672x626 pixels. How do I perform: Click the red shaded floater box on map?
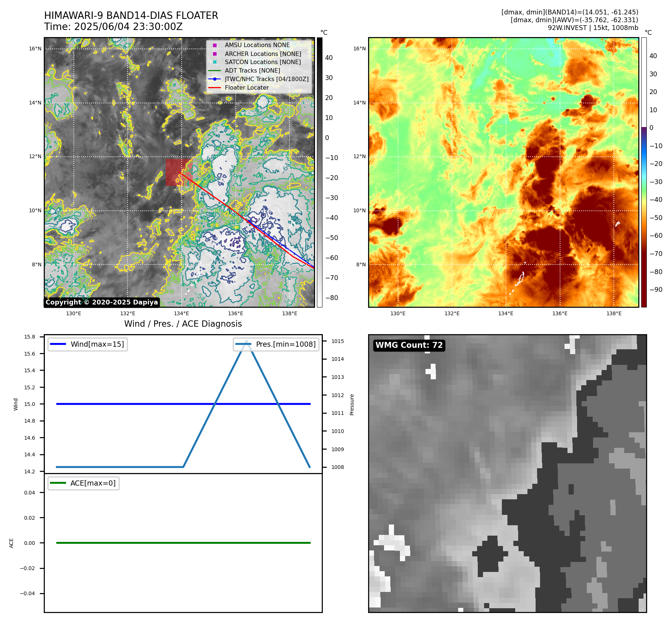click(179, 173)
